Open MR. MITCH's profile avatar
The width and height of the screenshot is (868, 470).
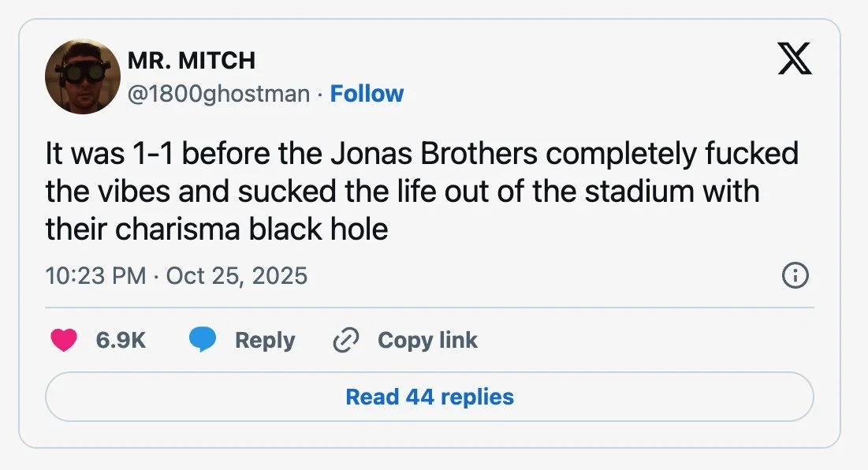pyautogui.click(x=82, y=77)
